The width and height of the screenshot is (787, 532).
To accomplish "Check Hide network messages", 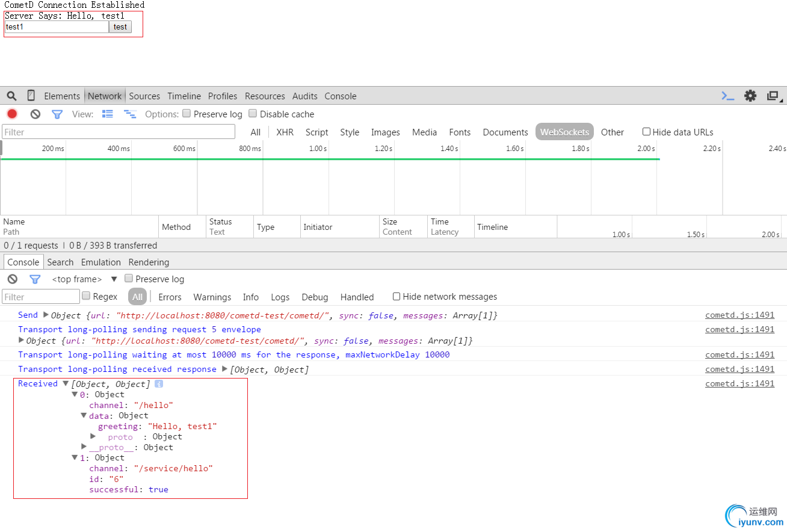I will 397,296.
